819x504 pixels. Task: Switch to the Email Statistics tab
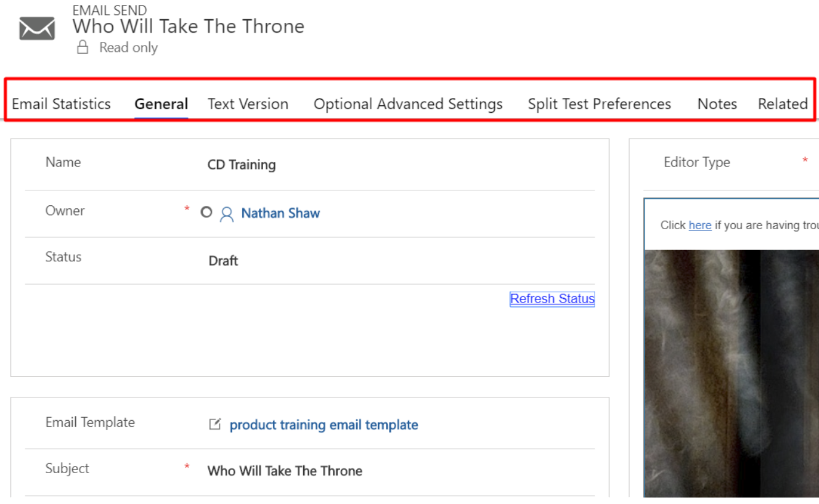tap(62, 104)
